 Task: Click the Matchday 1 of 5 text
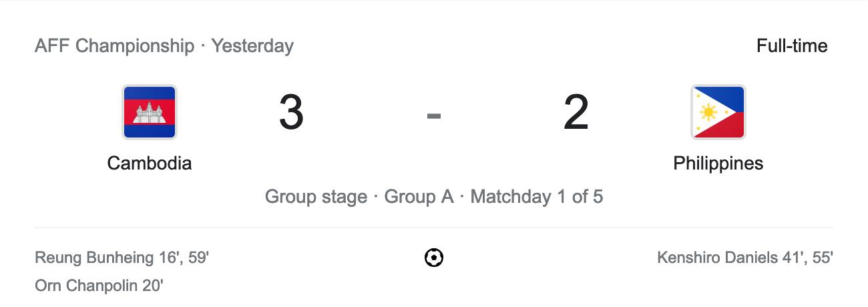pyautogui.click(x=537, y=197)
